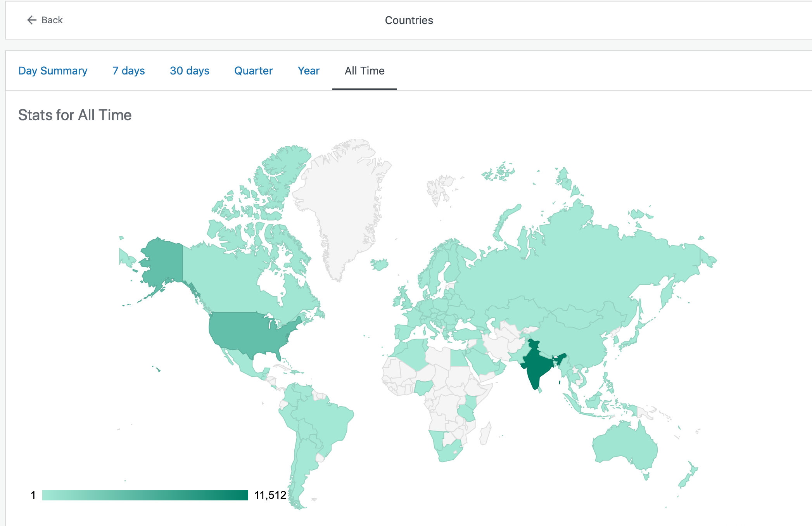Select the 30 days tab

point(189,71)
